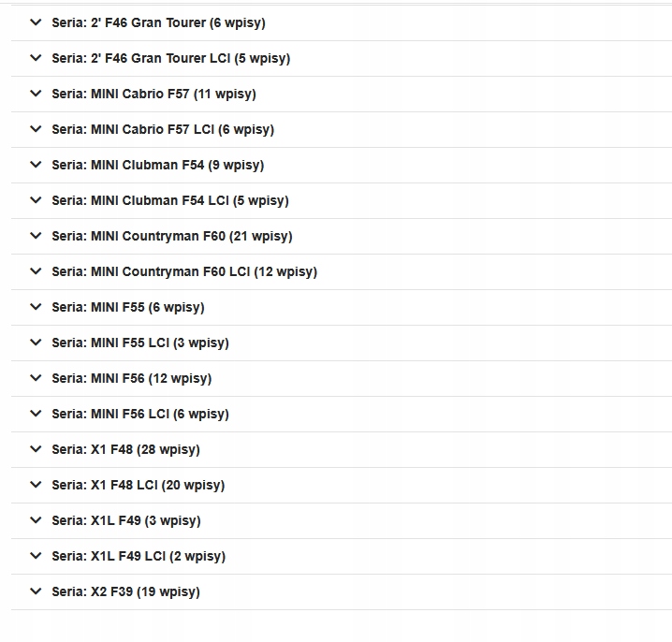Expand MINI Clubman F54 (9 wpisy) arrow
Viewport: 672px width, 642px height.
click(x=36, y=165)
